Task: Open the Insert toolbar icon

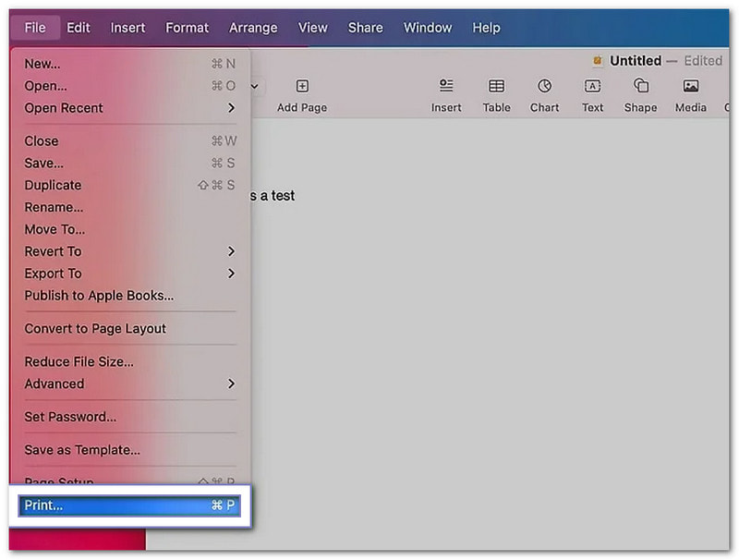Action: pyautogui.click(x=446, y=86)
